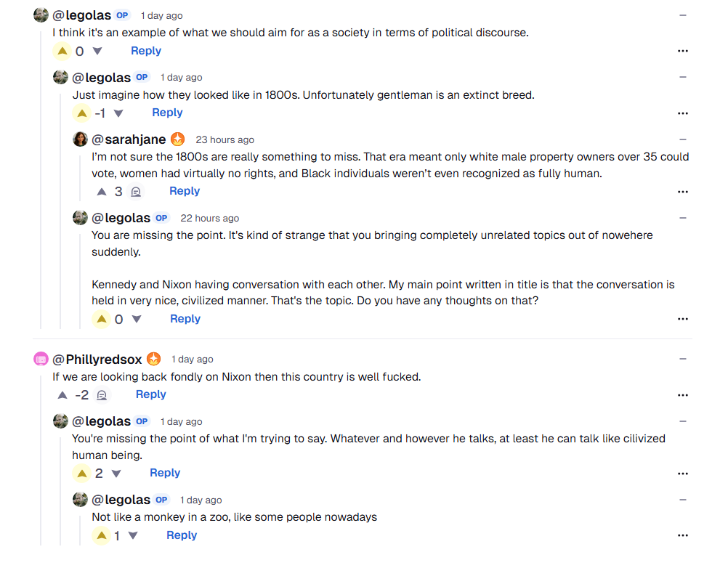Reply to the "Kennedy and Nixon" comment
The image size is (728, 568).
185,319
